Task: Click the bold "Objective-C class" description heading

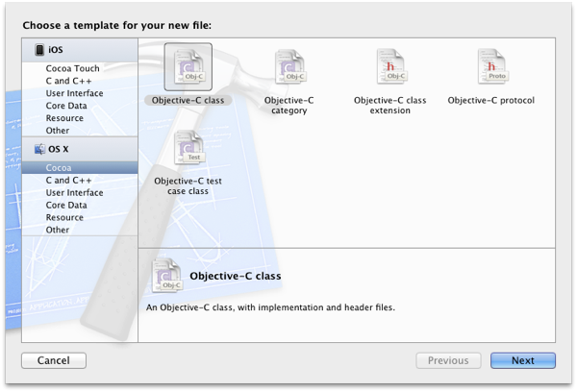Action: click(236, 276)
